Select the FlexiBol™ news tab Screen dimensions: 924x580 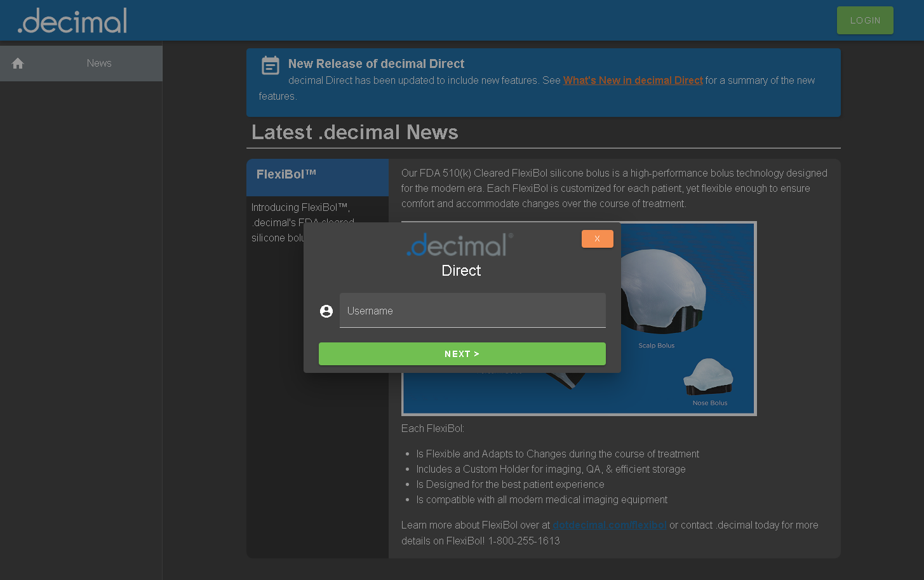coord(317,177)
